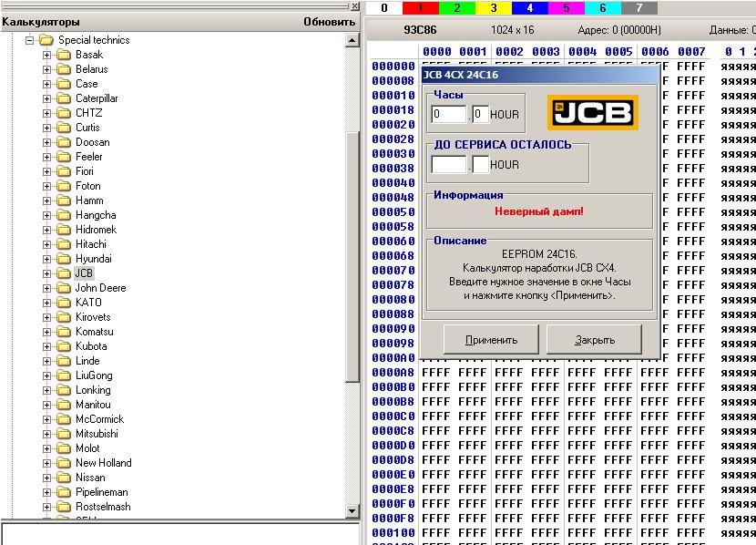This screenshot has height=545, width=756.
Task: Open the John Deere folder icon
Action: (x=64, y=288)
